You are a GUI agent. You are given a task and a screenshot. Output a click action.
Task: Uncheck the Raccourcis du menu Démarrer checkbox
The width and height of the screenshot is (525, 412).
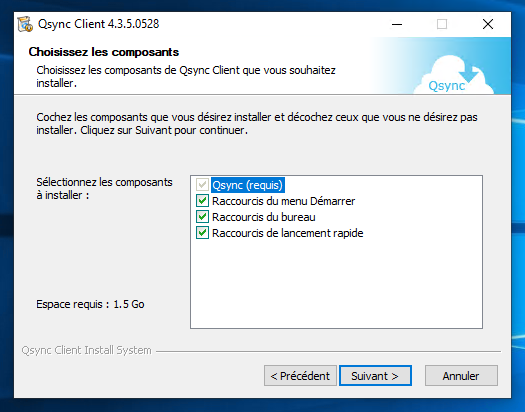[x=202, y=201]
